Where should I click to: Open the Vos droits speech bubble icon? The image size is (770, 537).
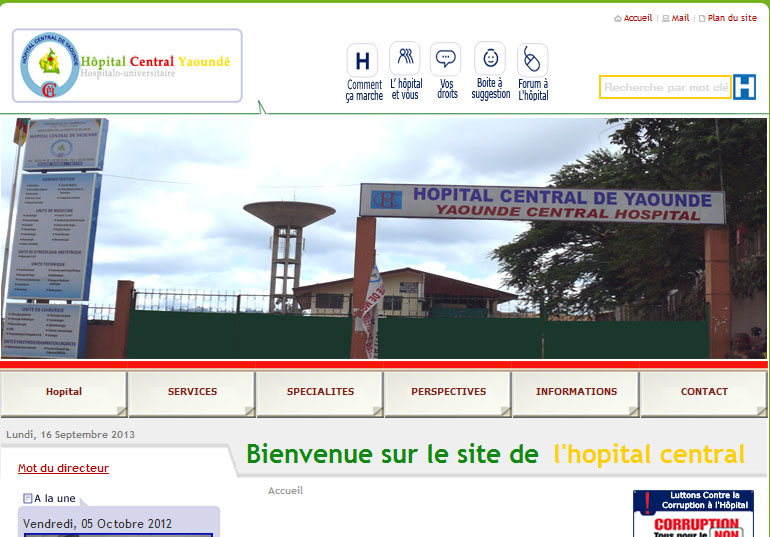(445, 59)
